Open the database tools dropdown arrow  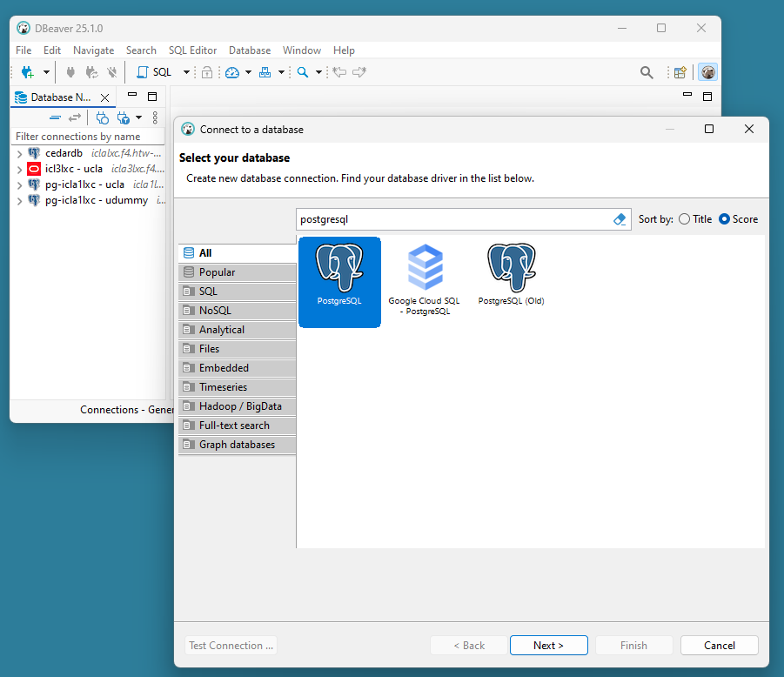point(281,72)
